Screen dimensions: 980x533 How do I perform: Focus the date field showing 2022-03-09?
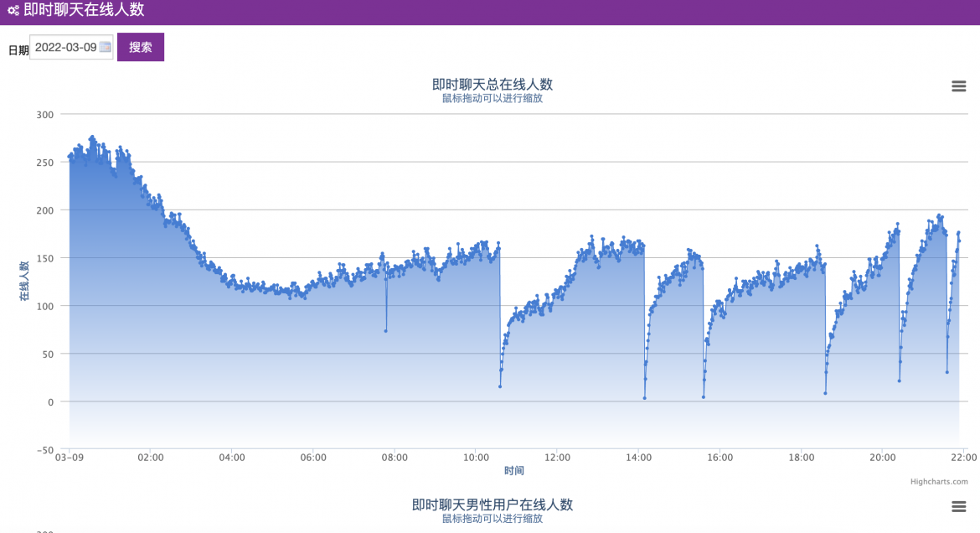pyautogui.click(x=71, y=47)
